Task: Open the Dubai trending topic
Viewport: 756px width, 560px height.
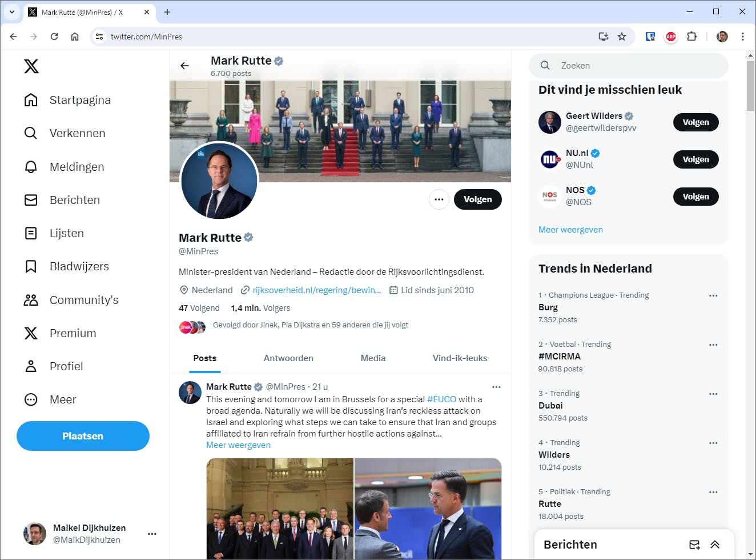Action: 550,406
